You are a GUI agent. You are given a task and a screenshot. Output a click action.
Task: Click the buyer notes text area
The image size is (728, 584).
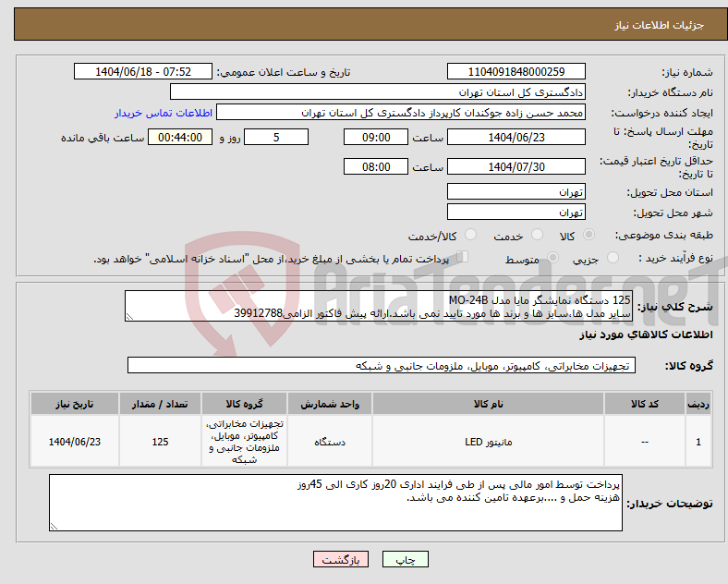pyautogui.click(x=335, y=503)
